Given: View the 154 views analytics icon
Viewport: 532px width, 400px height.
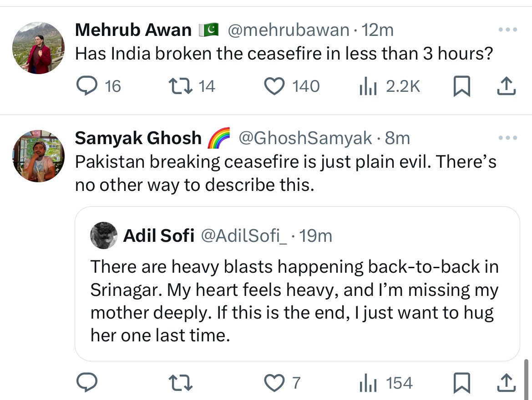Looking at the screenshot, I should point(368,383).
